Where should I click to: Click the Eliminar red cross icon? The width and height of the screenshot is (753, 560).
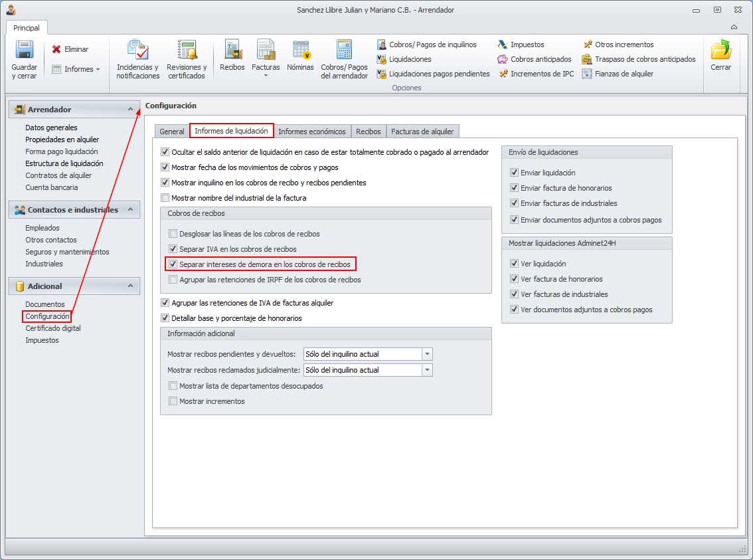pyautogui.click(x=56, y=49)
